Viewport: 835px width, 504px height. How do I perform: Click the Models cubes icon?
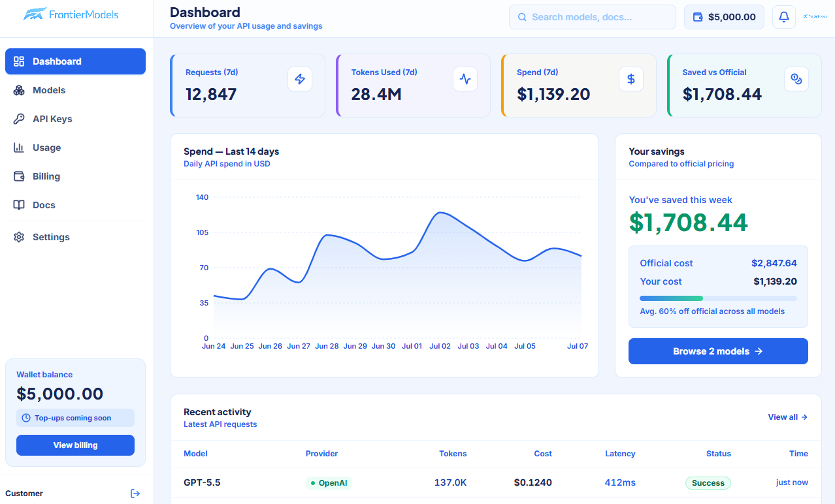pos(19,90)
